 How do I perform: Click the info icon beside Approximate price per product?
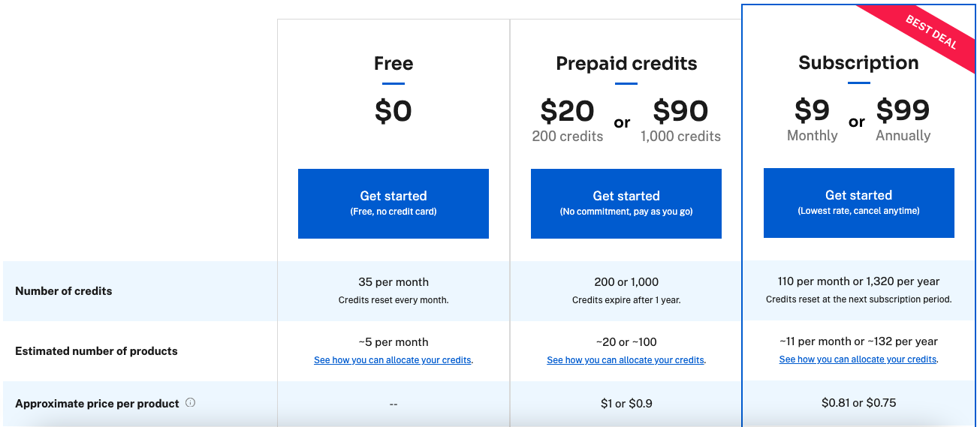tap(190, 403)
